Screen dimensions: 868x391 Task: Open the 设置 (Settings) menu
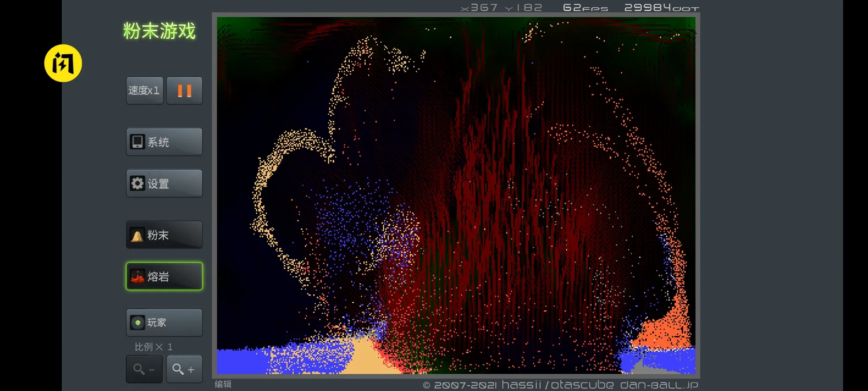point(164,183)
